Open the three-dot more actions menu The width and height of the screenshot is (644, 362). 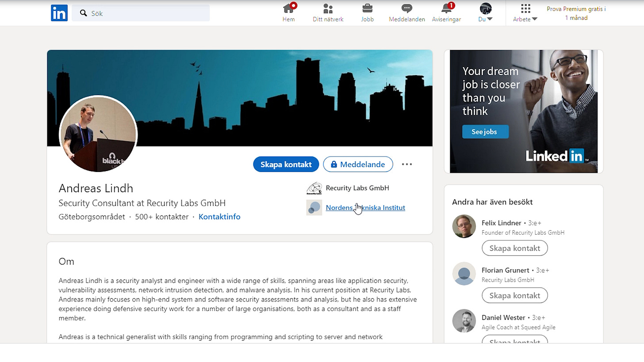[x=406, y=164]
